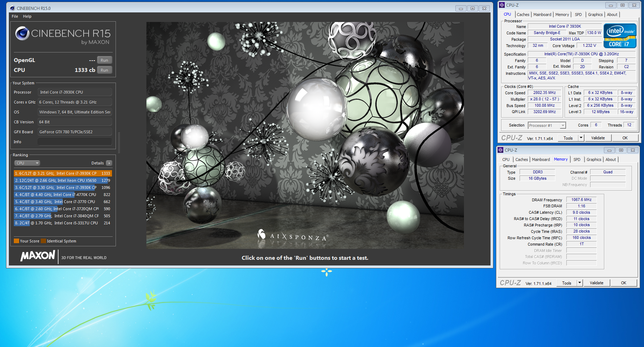Open the File menu in Cinebench
Screen dimensions: 644x347
(15, 16)
